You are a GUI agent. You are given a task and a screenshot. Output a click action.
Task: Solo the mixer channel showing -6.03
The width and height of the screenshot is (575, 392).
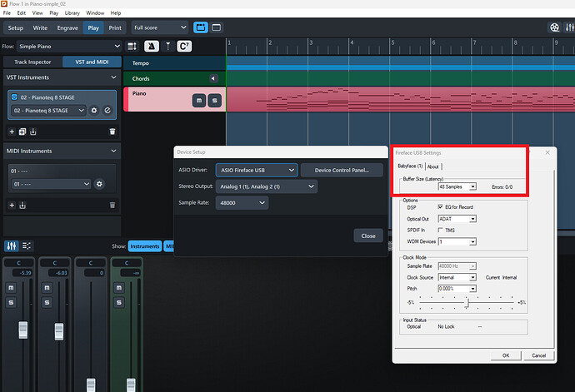[x=47, y=302]
